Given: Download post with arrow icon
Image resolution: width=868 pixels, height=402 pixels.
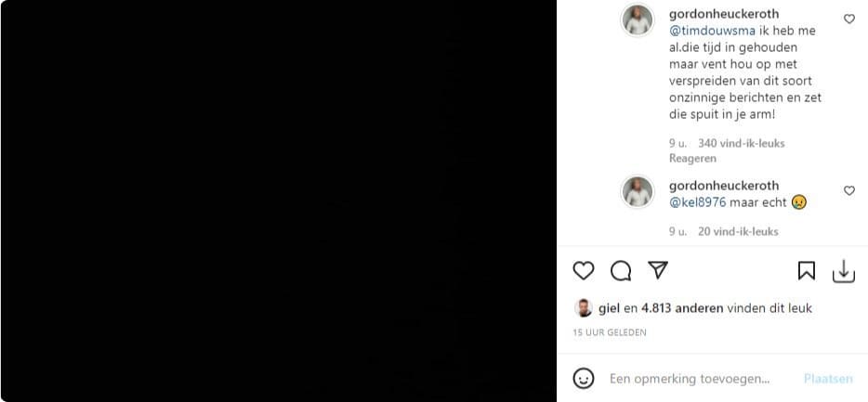Looking at the screenshot, I should 844,271.
